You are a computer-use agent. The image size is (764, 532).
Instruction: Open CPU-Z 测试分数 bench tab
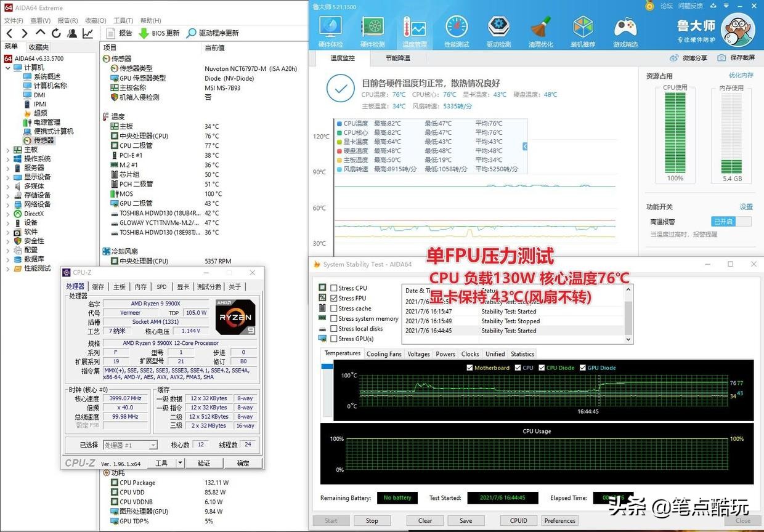[209, 287]
